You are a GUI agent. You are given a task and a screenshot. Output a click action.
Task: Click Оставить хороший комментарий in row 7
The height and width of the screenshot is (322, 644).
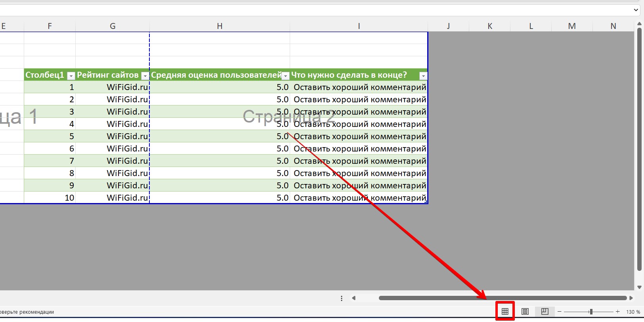[x=359, y=161]
